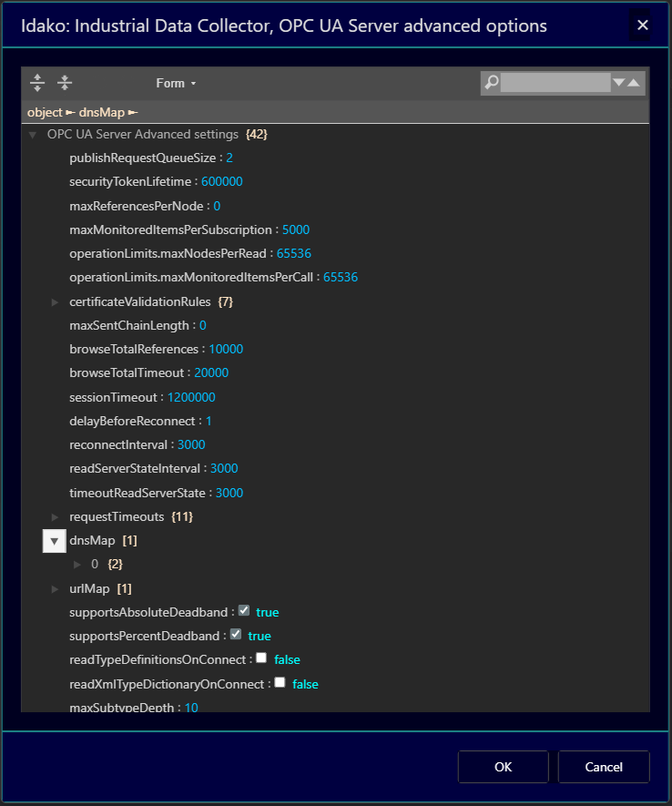Click the expand all fields icon
This screenshot has height=806, width=672.
tap(37, 83)
